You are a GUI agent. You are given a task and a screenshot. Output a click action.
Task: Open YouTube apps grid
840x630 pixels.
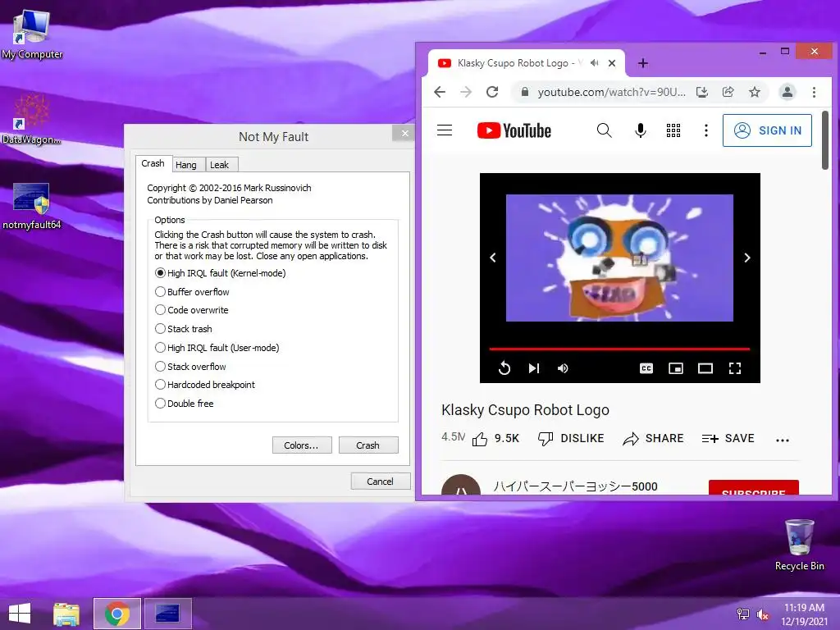(x=673, y=130)
